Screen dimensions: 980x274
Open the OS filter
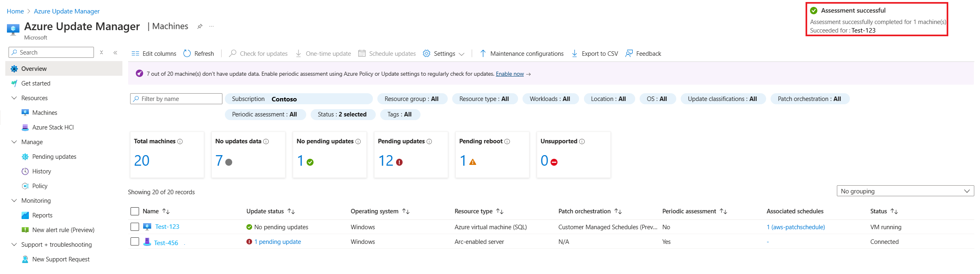(657, 99)
